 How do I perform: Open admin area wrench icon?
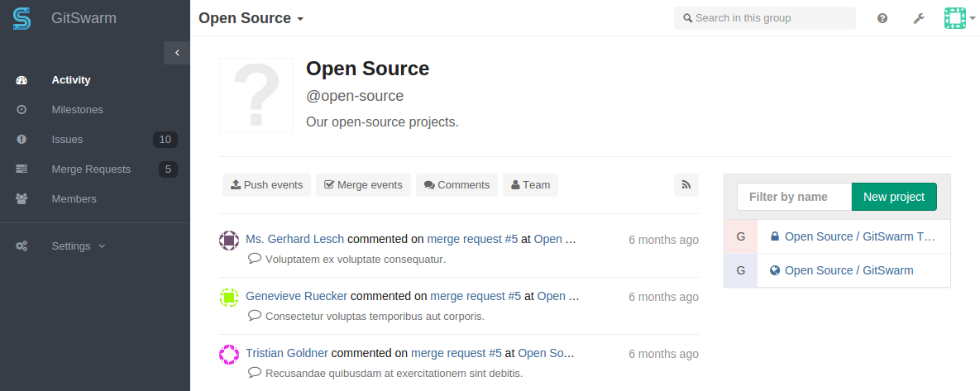click(x=919, y=18)
